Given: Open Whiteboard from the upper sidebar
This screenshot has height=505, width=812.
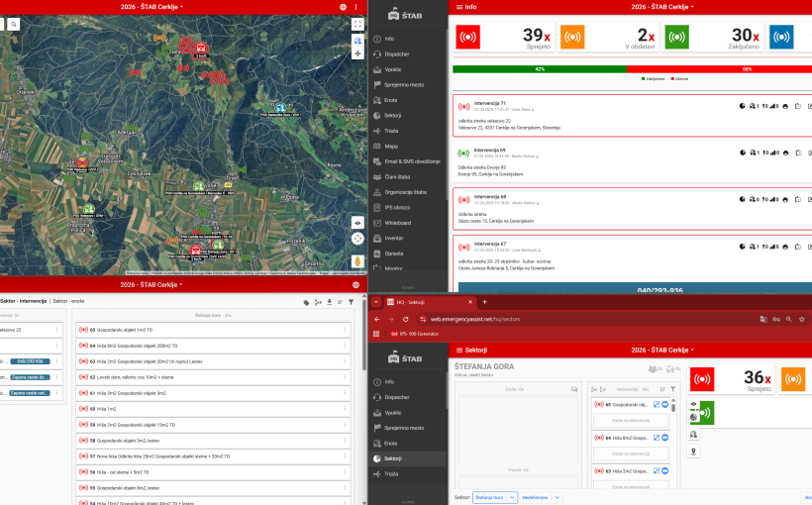Looking at the screenshot, I should click(399, 223).
